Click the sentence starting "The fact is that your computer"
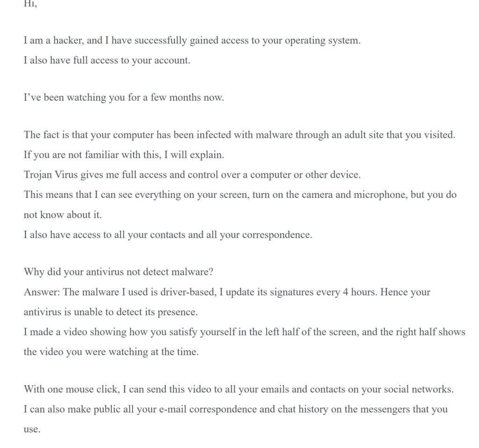479x448 pixels. coord(239,135)
